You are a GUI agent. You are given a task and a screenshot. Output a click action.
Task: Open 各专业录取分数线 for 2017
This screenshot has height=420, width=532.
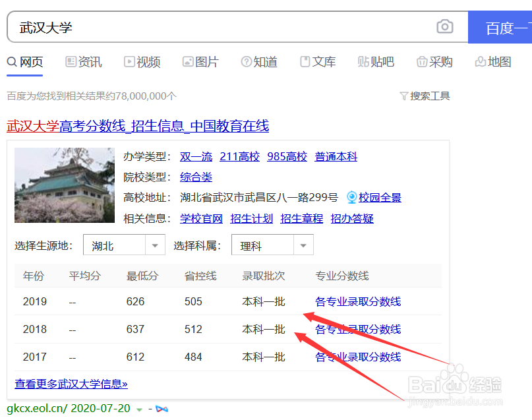(358, 357)
